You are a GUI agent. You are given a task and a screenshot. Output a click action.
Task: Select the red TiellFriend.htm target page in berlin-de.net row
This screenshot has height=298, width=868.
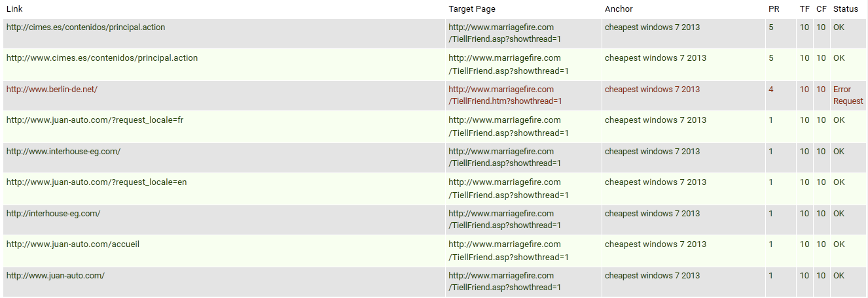(x=505, y=95)
